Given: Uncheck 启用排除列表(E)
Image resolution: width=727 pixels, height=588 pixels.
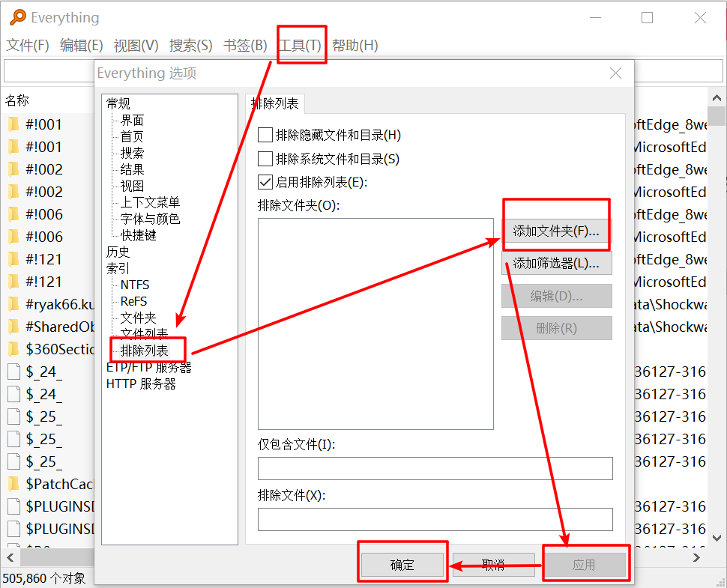Looking at the screenshot, I should click(266, 181).
